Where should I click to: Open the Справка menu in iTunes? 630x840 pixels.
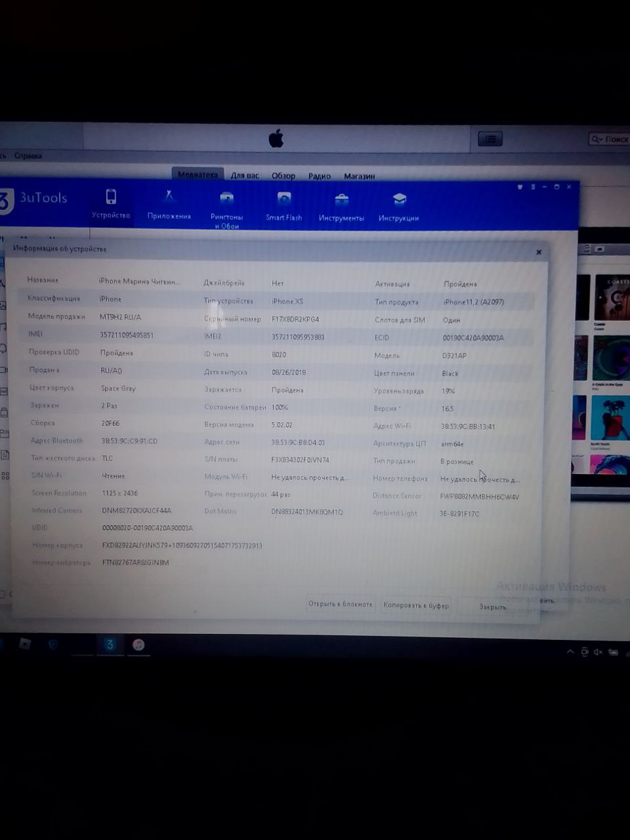pyautogui.click(x=28, y=156)
